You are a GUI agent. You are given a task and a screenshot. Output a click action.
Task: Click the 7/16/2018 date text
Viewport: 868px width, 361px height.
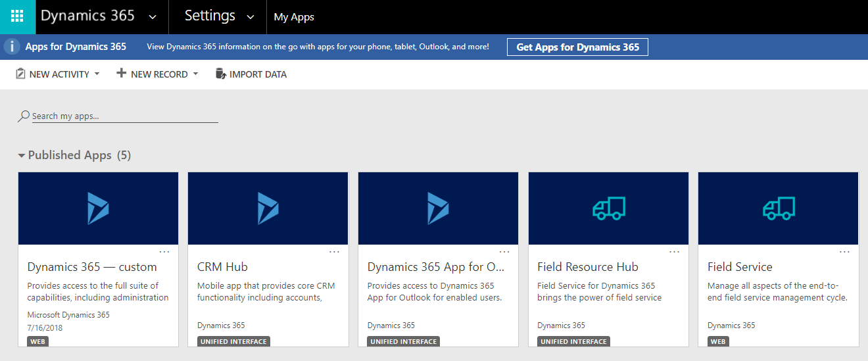pyautogui.click(x=45, y=327)
